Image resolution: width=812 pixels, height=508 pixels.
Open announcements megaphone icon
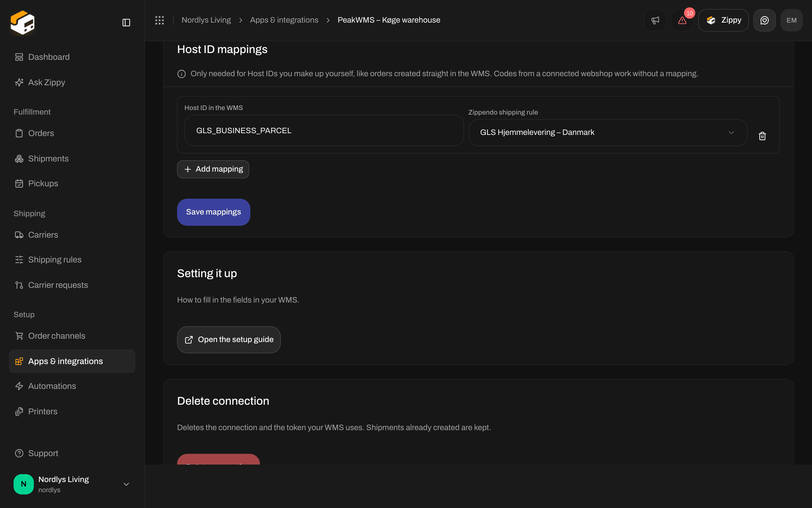[x=655, y=20]
